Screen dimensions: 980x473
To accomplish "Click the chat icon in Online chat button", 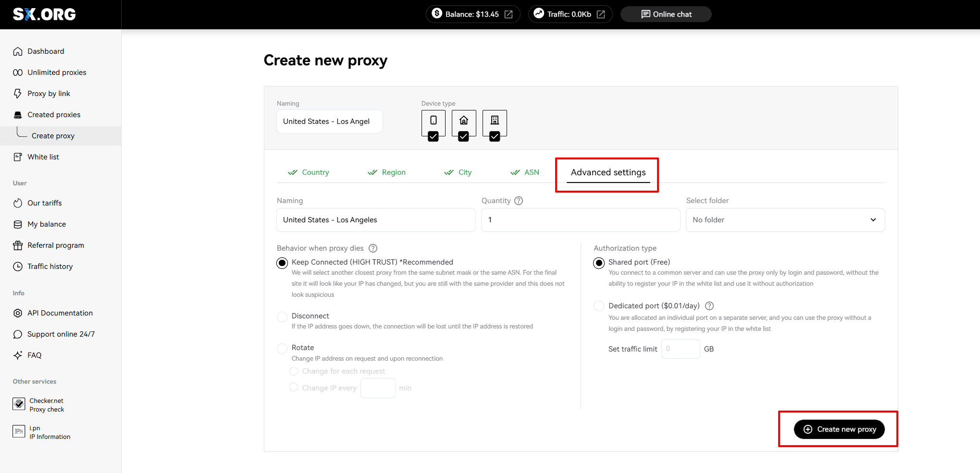I will [x=645, y=14].
